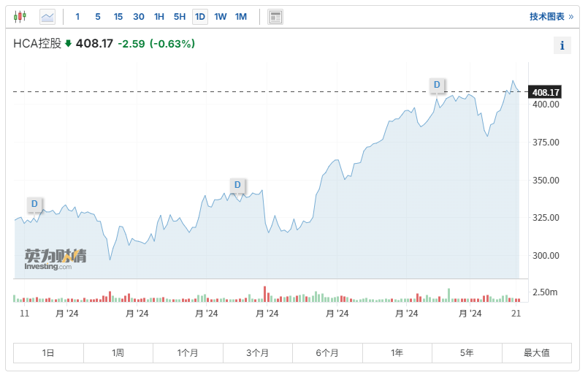Select the 1W interval
The width and height of the screenshot is (588, 375).
(x=221, y=17)
